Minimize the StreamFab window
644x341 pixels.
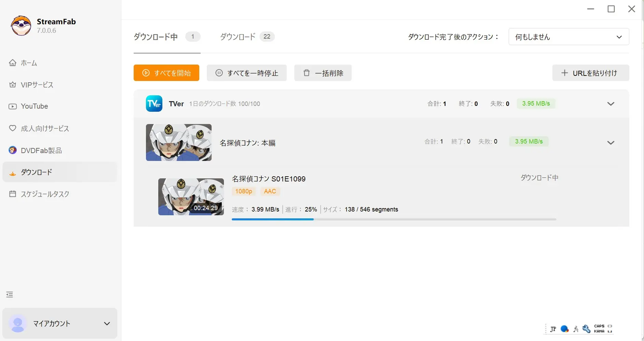591,9
